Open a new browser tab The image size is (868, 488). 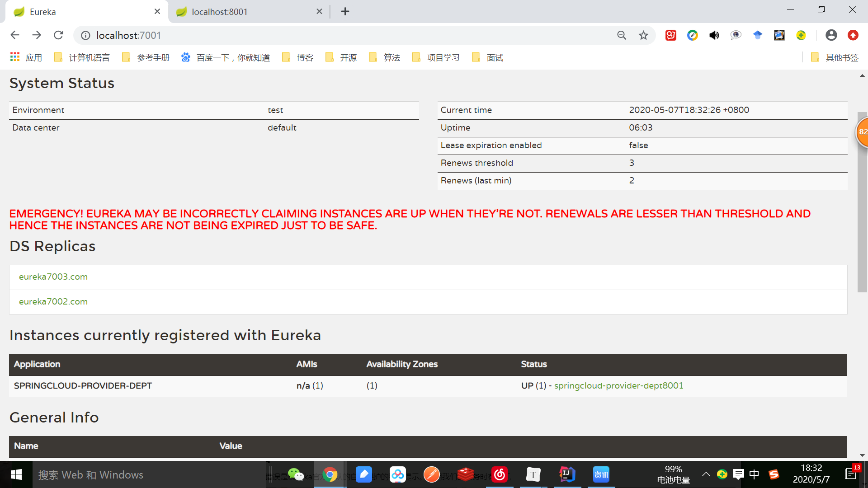pyautogui.click(x=345, y=11)
